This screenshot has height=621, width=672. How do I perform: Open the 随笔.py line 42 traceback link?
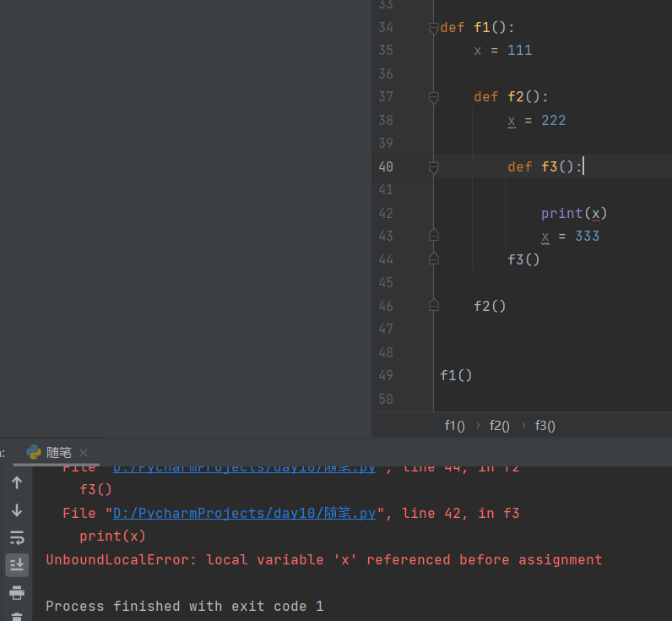(244, 514)
